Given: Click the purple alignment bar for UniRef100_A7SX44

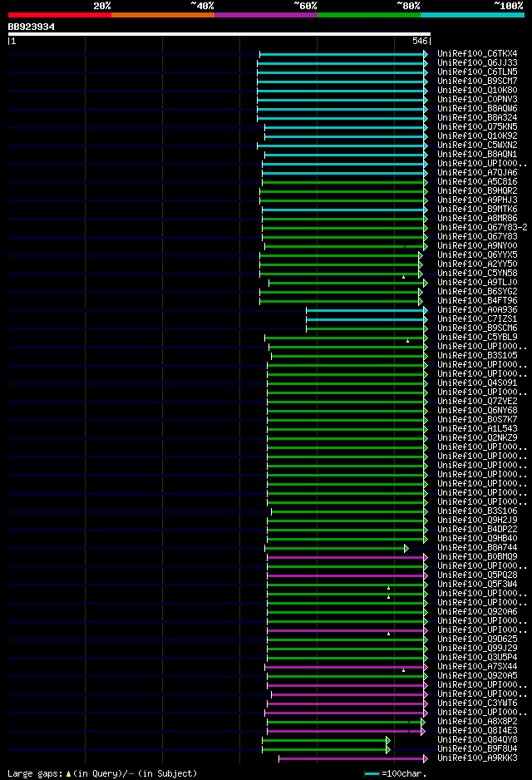Looking at the screenshot, I should [x=346, y=667].
